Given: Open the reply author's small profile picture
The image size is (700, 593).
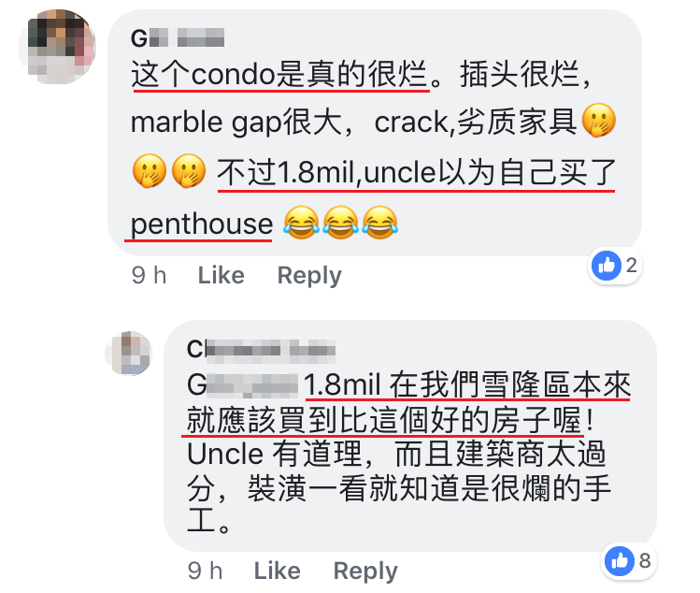Looking at the screenshot, I should [129, 353].
